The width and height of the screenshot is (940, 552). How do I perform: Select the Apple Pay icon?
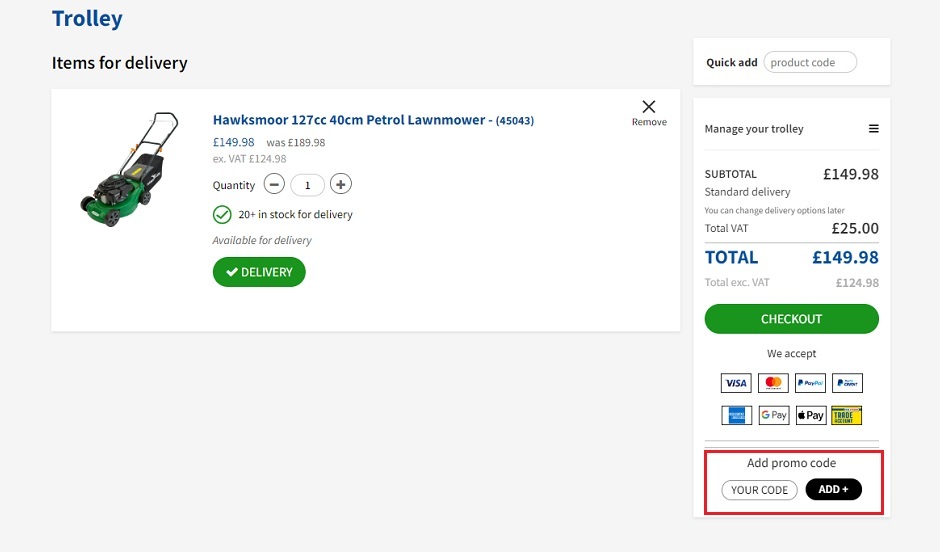tap(811, 415)
